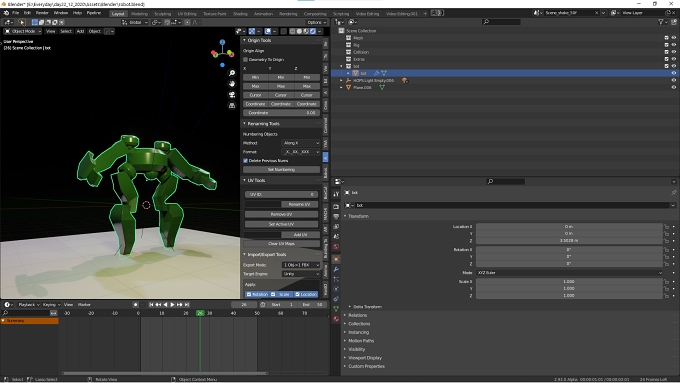Open Export Mode 1 Obj->1 FBX dropdown

pyautogui.click(x=301, y=265)
